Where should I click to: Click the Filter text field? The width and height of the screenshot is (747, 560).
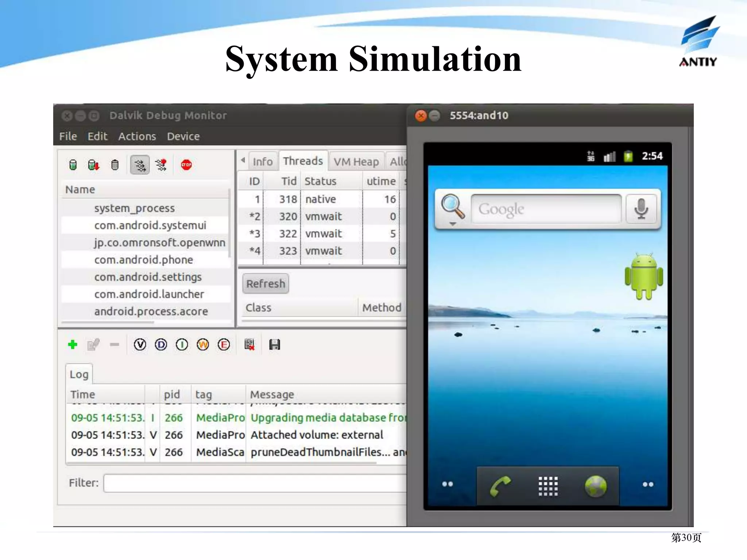(x=255, y=483)
